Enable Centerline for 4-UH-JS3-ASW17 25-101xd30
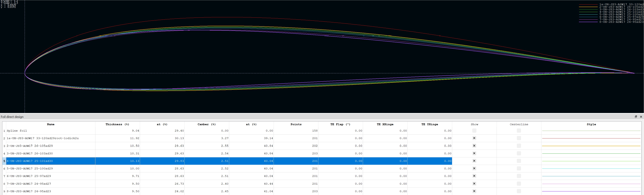Image resolution: width=644 pixels, height=195 pixels. 519,161
